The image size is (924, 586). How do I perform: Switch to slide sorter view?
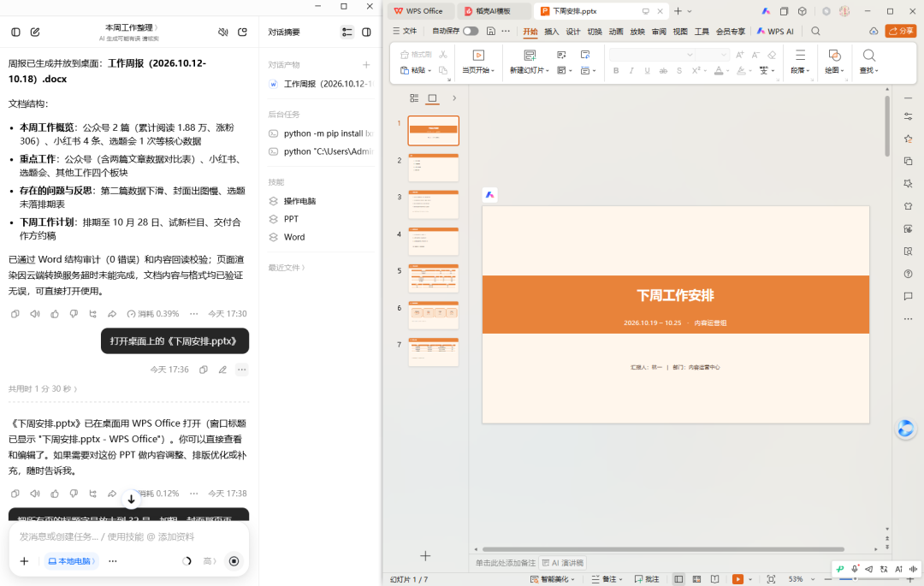click(x=696, y=579)
